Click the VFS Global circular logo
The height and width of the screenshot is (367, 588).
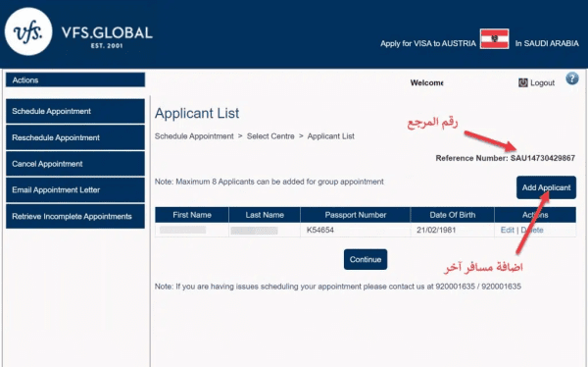[28, 31]
